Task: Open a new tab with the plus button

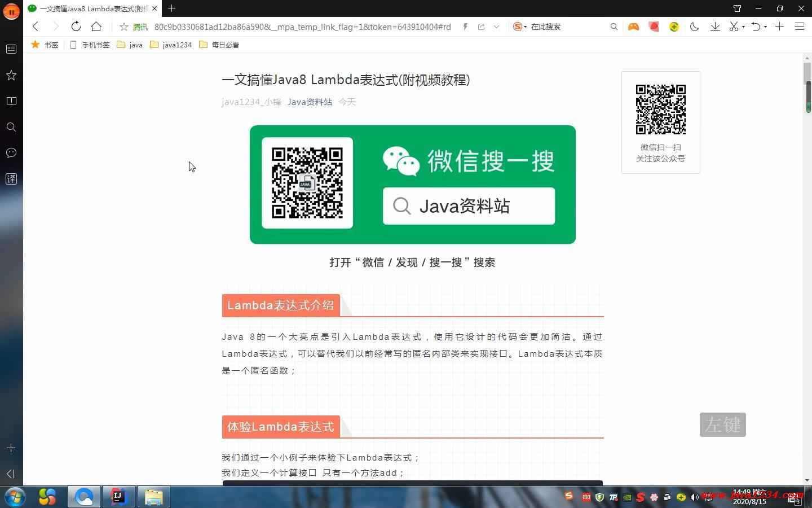Action: (x=172, y=8)
